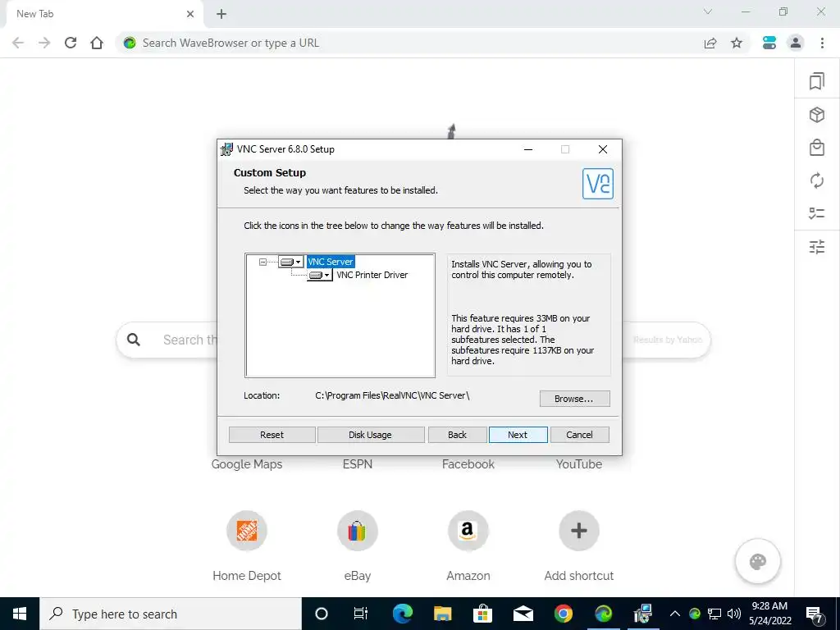Browse for a different install location
The image size is (840, 630).
[x=574, y=399]
